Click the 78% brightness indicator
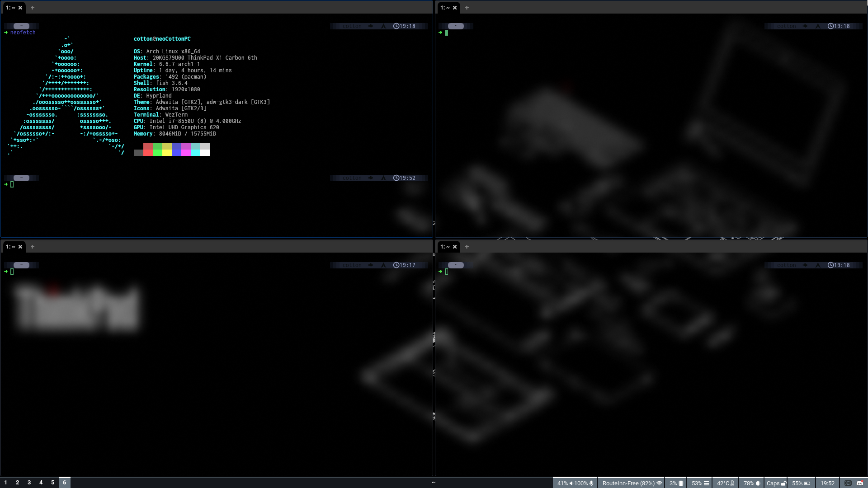The width and height of the screenshot is (868, 488). click(x=751, y=483)
